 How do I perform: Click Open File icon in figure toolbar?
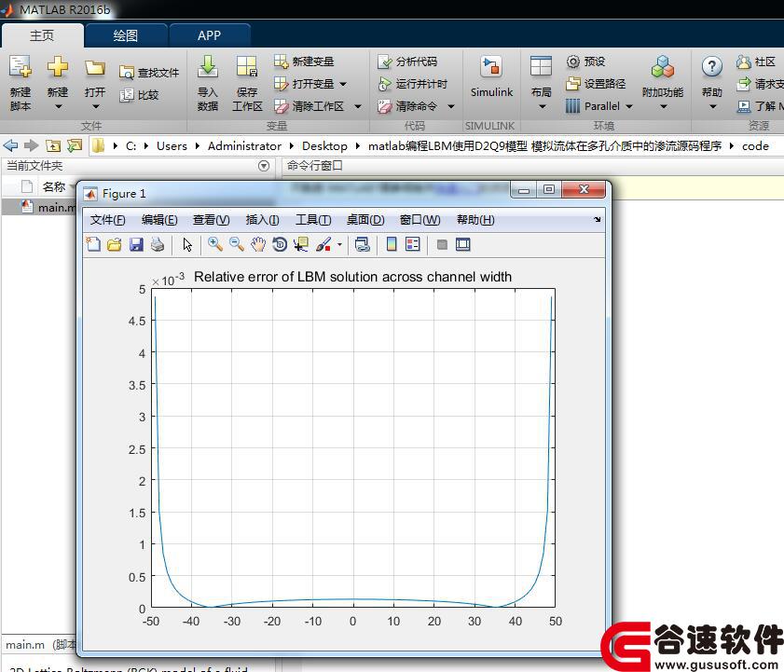pyautogui.click(x=115, y=244)
